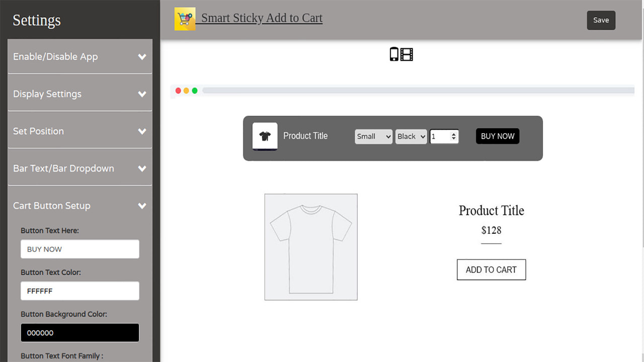
Task: Click the t-shirt icon in the sticky bar
Action: pos(265,136)
